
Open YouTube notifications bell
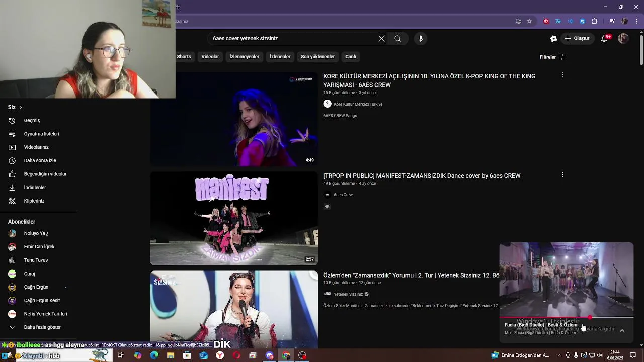click(x=605, y=38)
